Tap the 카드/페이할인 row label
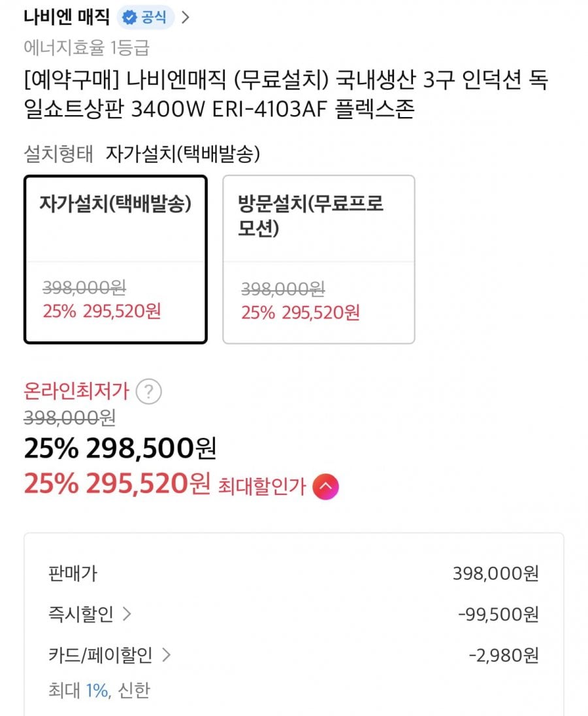588x716 pixels. 100,655
